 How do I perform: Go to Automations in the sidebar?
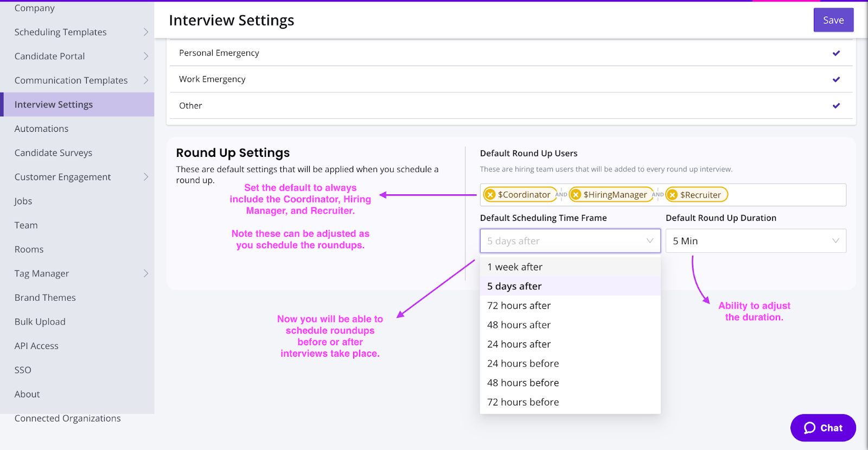point(41,129)
